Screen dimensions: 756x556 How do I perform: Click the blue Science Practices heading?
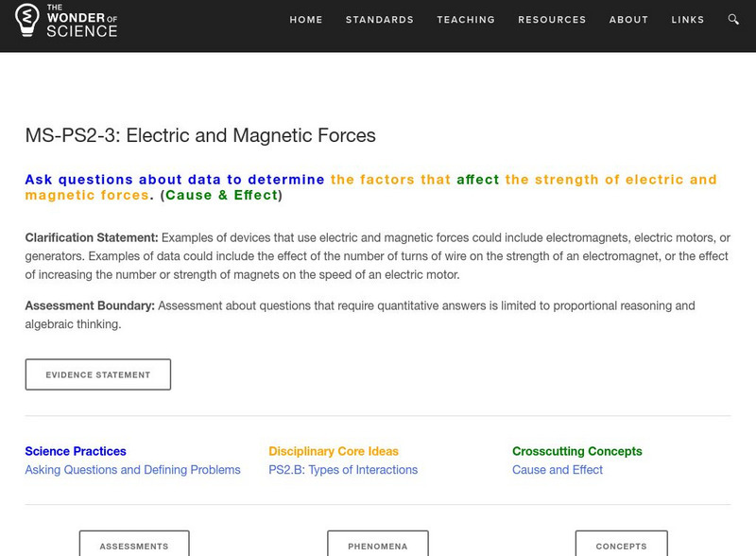click(76, 451)
